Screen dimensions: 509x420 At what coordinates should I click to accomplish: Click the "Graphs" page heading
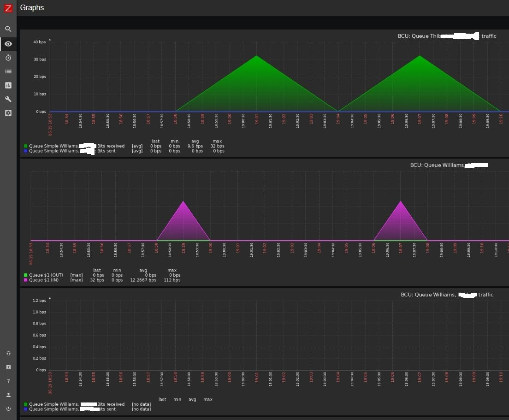click(x=32, y=8)
